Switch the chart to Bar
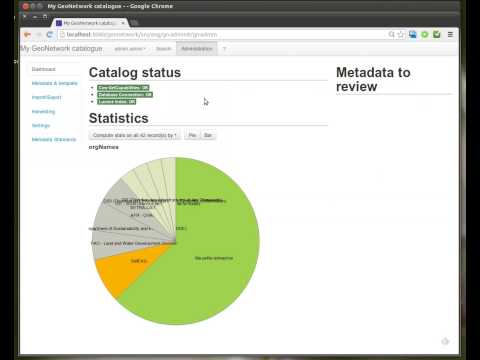 coord(208,135)
